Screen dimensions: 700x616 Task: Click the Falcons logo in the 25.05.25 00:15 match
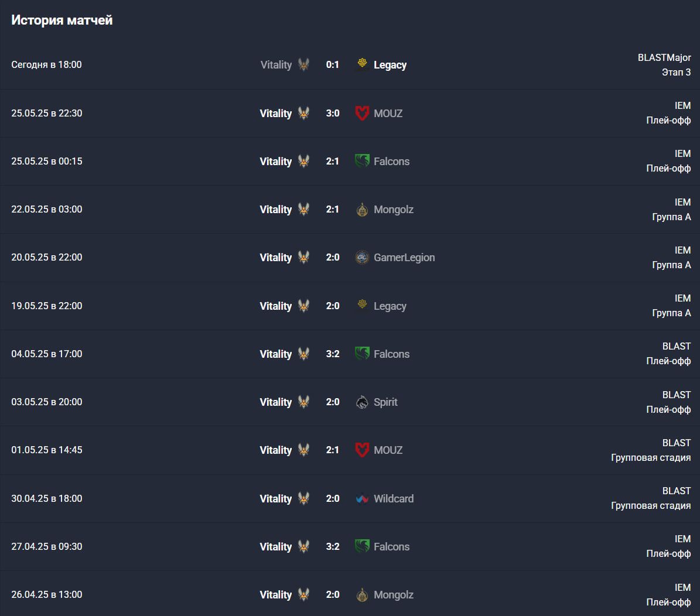pyautogui.click(x=362, y=160)
